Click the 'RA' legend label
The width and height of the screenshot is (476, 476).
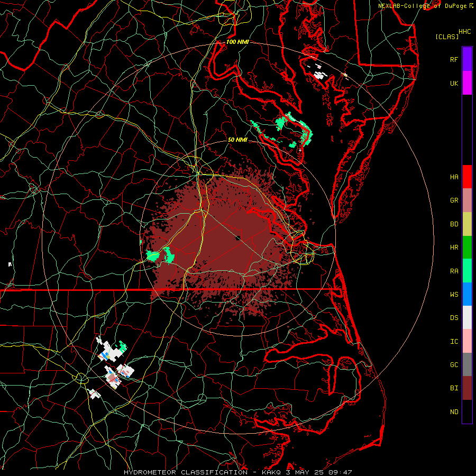(454, 271)
